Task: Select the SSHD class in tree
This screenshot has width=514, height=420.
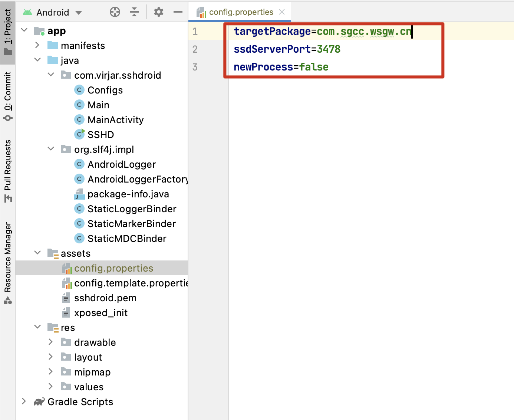Action: point(101,135)
